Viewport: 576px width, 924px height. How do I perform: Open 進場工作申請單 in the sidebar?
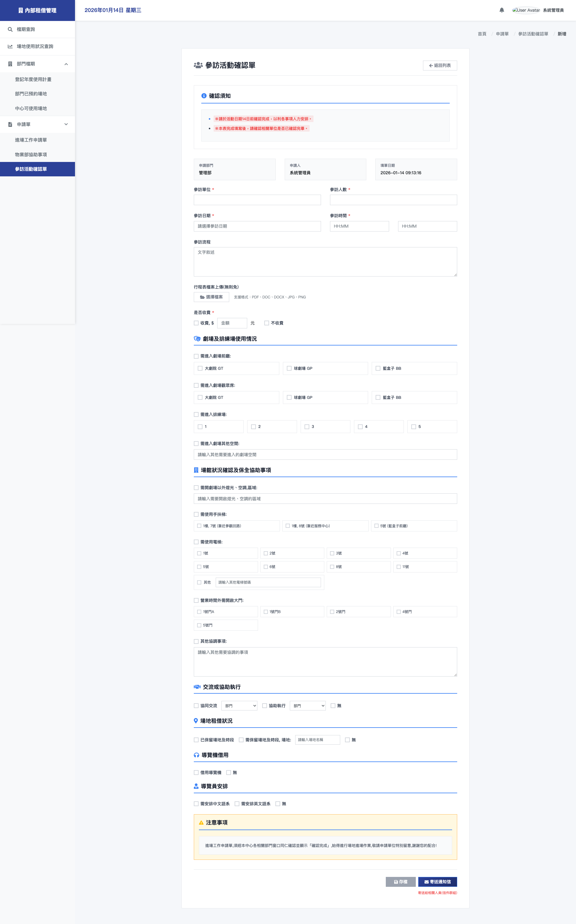tap(31, 140)
